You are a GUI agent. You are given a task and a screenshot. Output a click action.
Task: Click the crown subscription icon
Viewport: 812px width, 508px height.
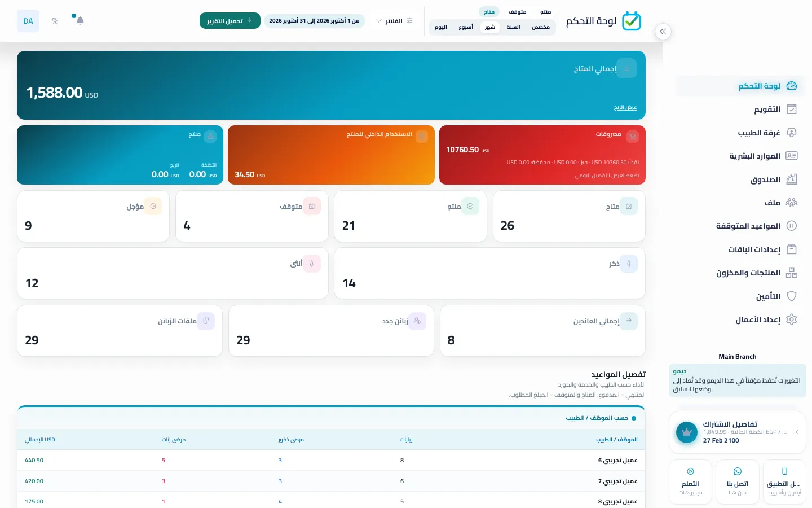(x=687, y=433)
